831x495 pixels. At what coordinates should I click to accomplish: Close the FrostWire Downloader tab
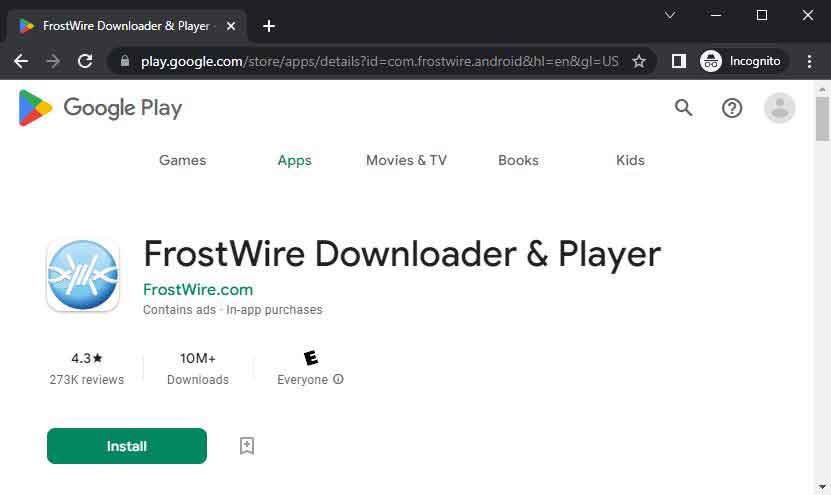click(231, 26)
